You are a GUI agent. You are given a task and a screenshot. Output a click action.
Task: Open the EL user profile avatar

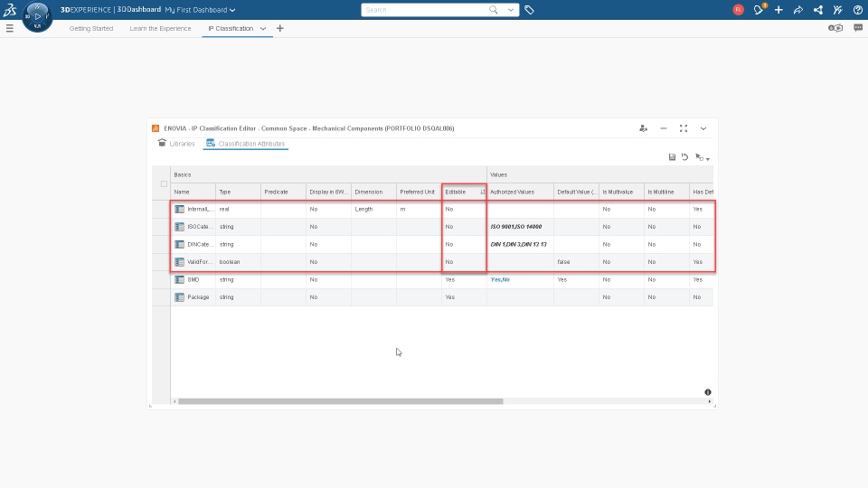tap(738, 9)
